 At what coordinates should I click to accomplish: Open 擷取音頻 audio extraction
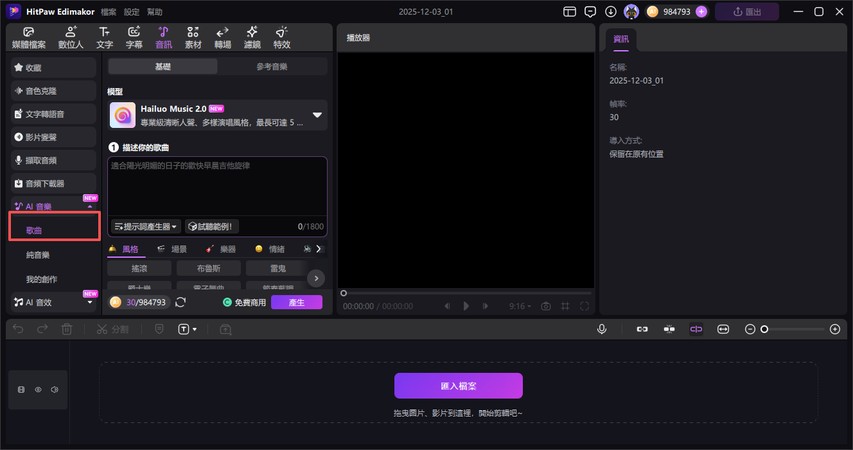[x=53, y=160]
